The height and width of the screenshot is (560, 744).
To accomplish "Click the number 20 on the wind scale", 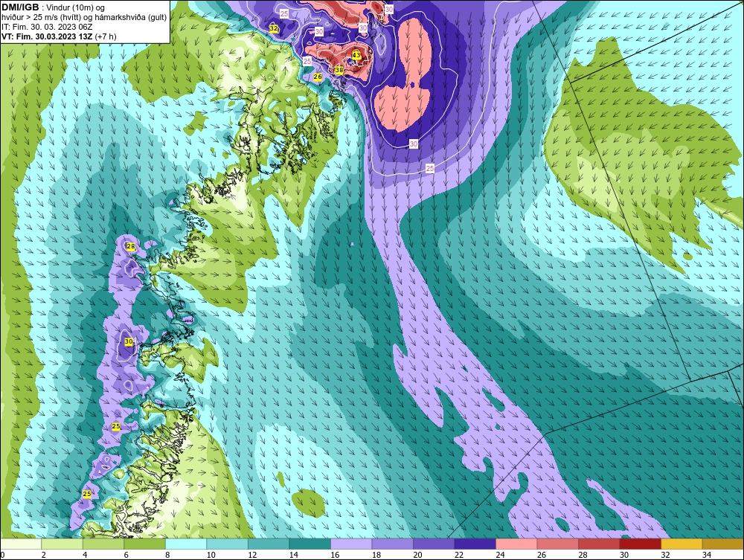I will (x=417, y=555).
